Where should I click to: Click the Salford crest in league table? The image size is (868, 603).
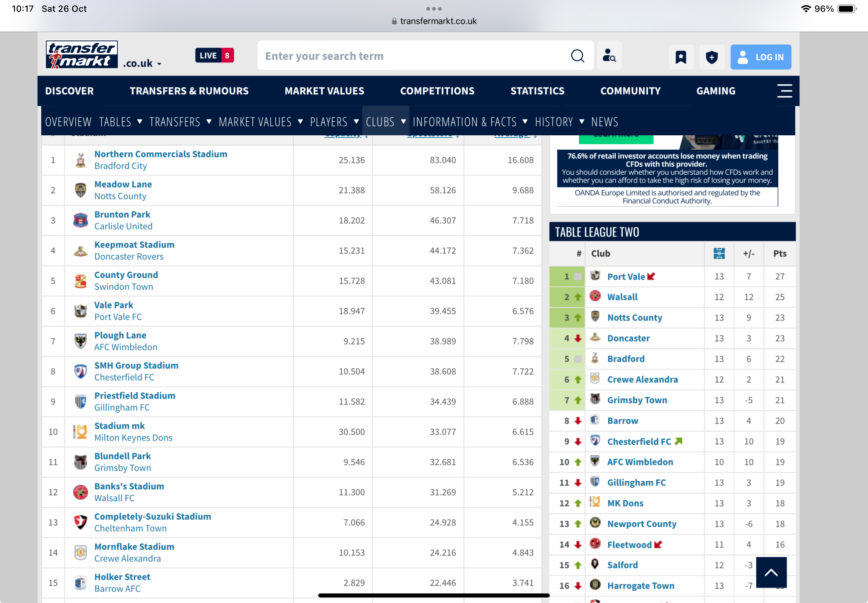(x=595, y=564)
